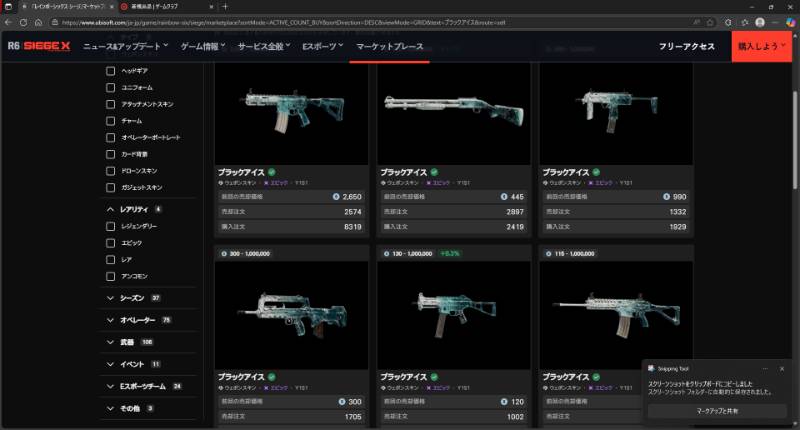Check the レア rarity filter
Screen dimensions: 800x430
coord(110,260)
